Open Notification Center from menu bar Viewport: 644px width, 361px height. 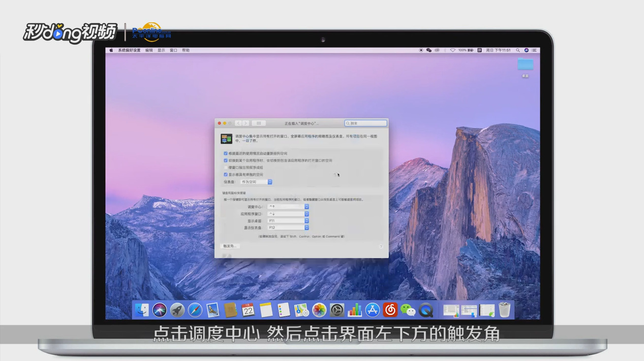point(534,50)
